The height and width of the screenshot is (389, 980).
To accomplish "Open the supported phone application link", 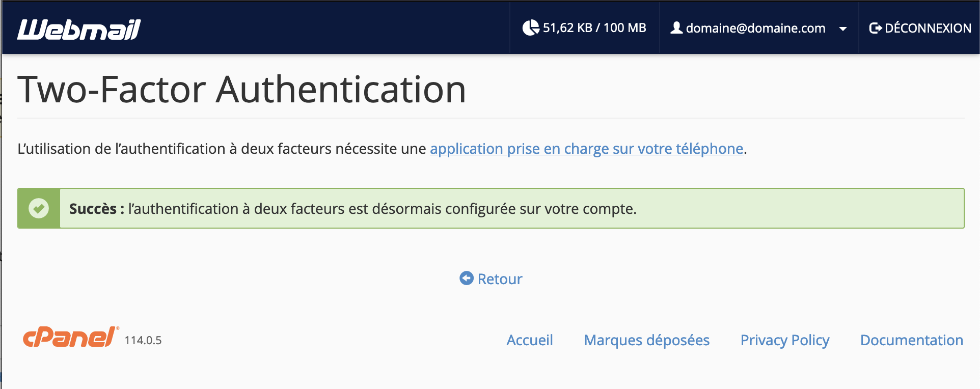I will 587,149.
